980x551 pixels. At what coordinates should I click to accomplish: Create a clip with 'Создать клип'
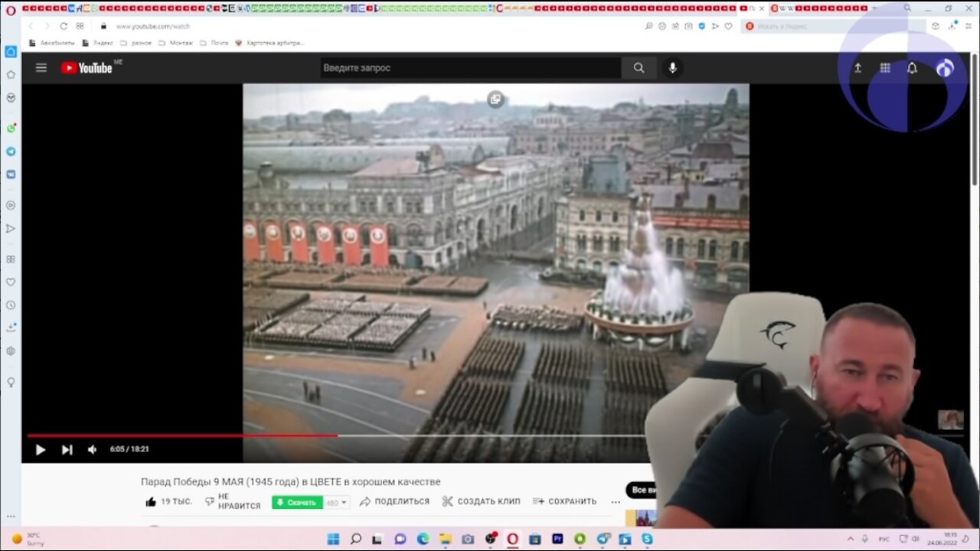coord(481,501)
